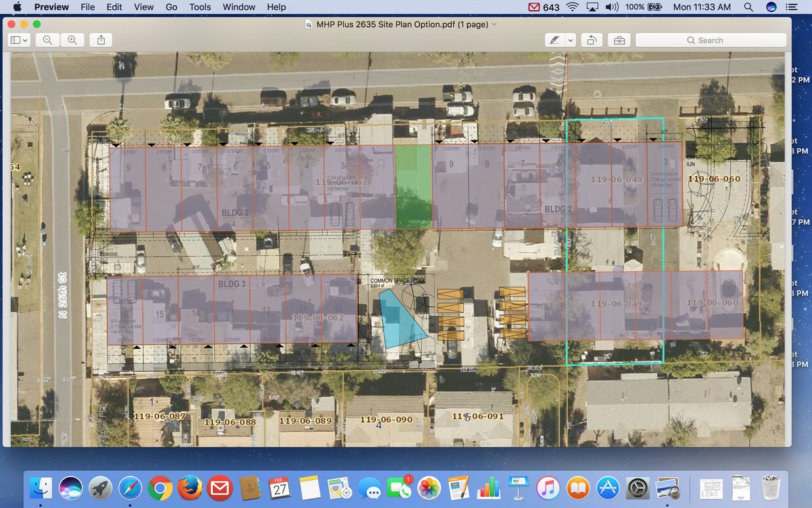812x508 pixels.
Task: Click the Rotate Left button
Action: click(591, 40)
